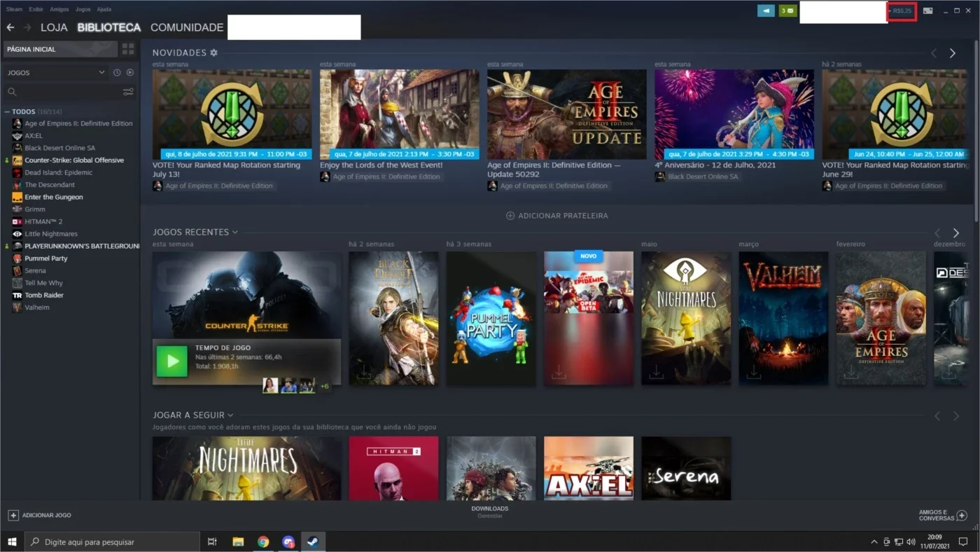The width and height of the screenshot is (980, 552).
Task: Open advanced filter sliders icon
Action: [128, 92]
